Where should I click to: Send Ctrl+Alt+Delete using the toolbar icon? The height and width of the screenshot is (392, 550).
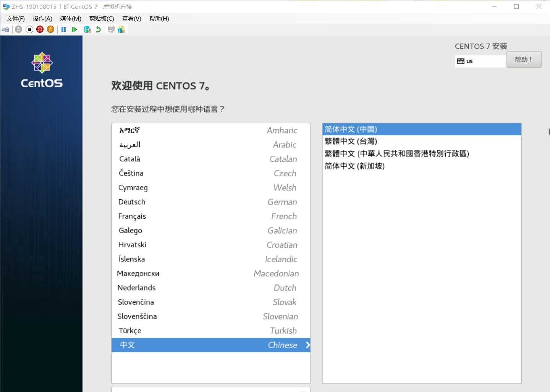(6, 29)
